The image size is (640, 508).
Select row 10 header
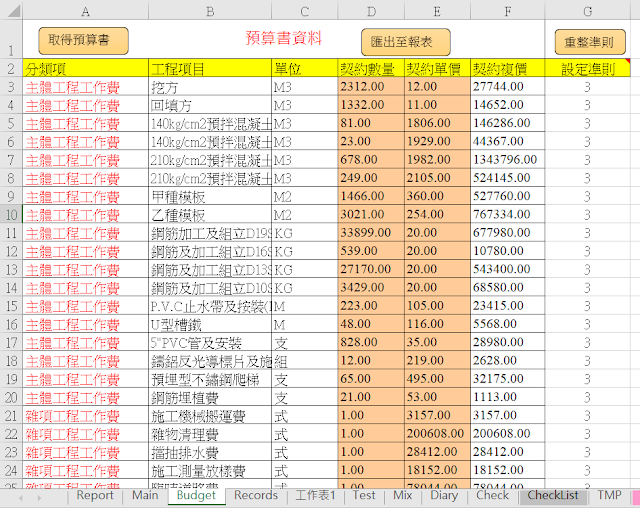tap(11, 214)
